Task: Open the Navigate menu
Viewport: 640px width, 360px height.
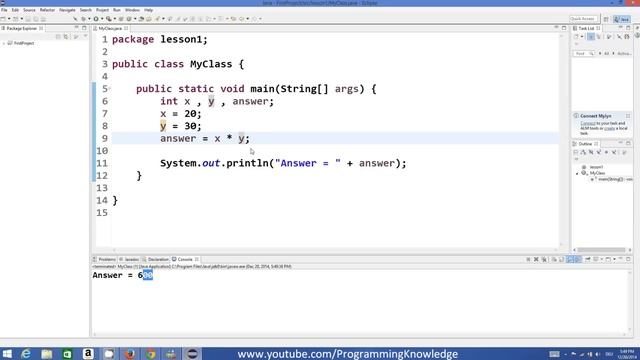Action: coord(67,10)
